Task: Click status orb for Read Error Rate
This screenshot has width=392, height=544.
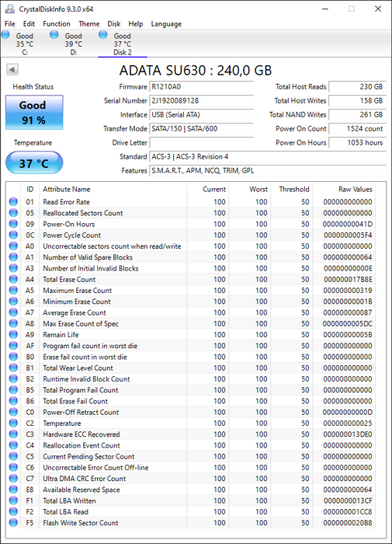Action: (x=13, y=201)
